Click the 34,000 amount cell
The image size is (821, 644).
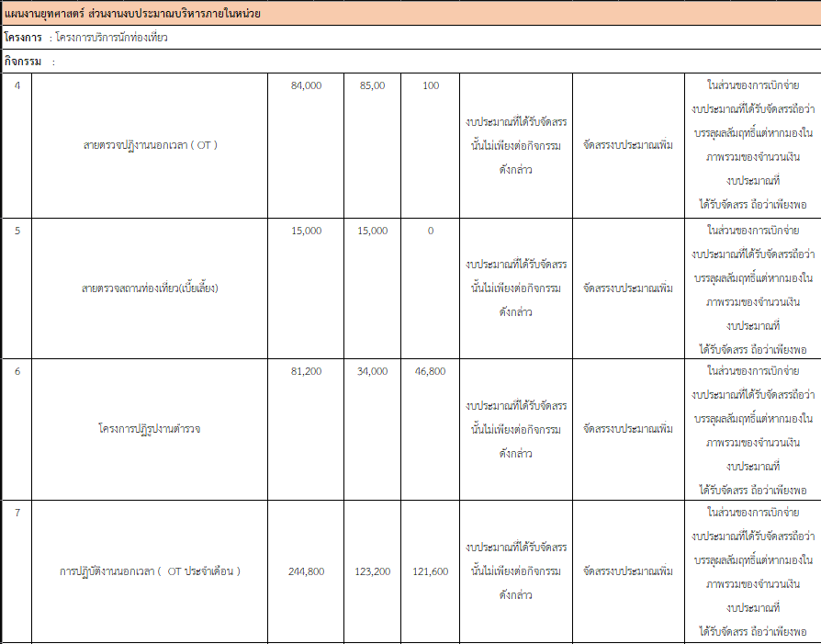coord(372,371)
